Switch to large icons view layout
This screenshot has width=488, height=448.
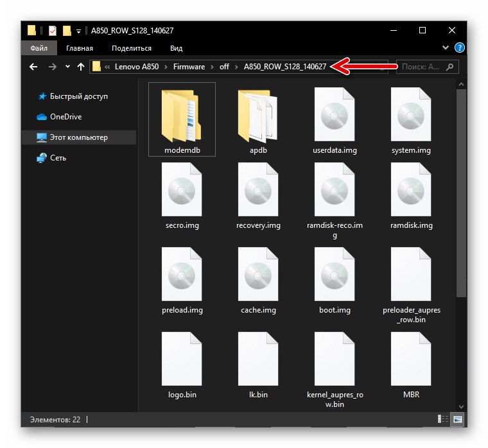pos(457,419)
